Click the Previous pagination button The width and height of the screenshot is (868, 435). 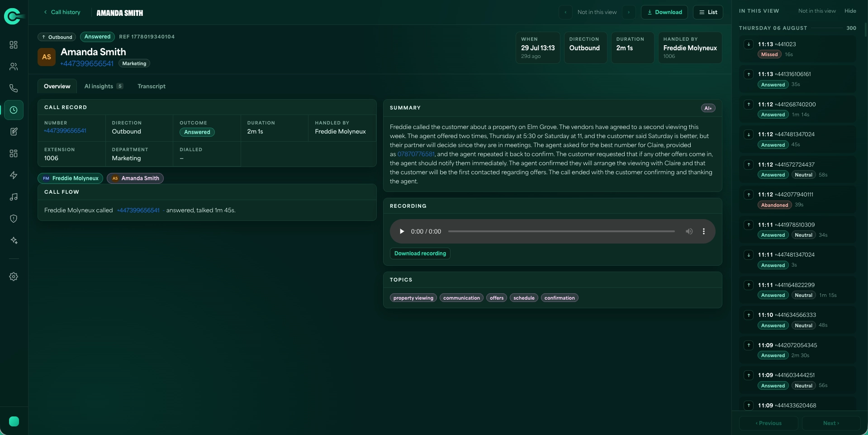pos(769,423)
